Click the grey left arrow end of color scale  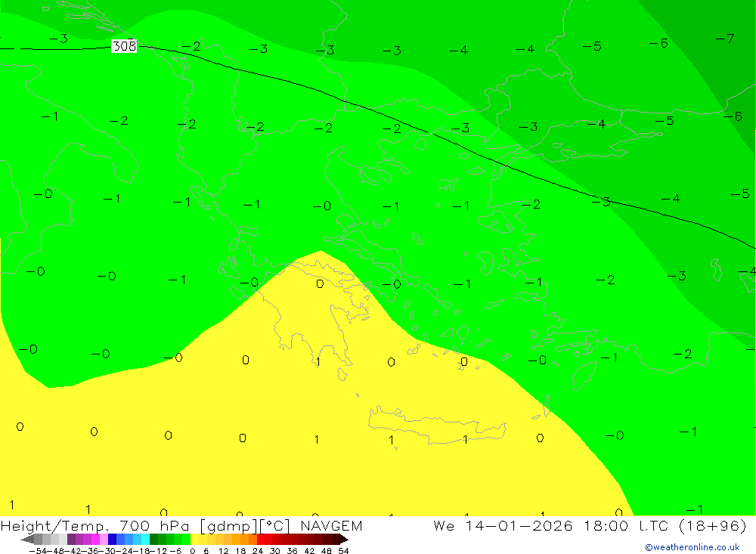[28, 540]
